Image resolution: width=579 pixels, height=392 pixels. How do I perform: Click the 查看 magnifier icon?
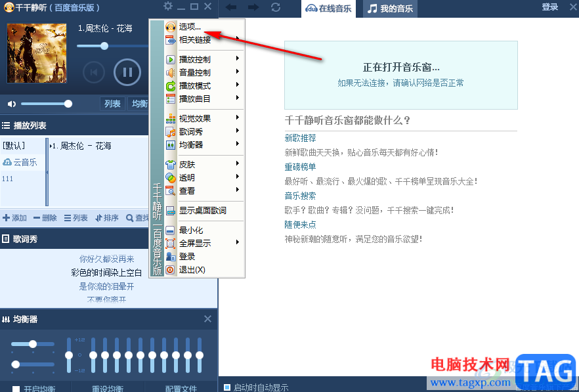coord(170,191)
